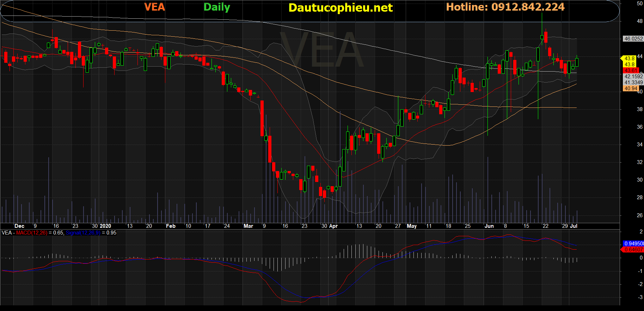Select the green Daily timeframe label
This screenshot has height=311, width=644.
[217, 7]
